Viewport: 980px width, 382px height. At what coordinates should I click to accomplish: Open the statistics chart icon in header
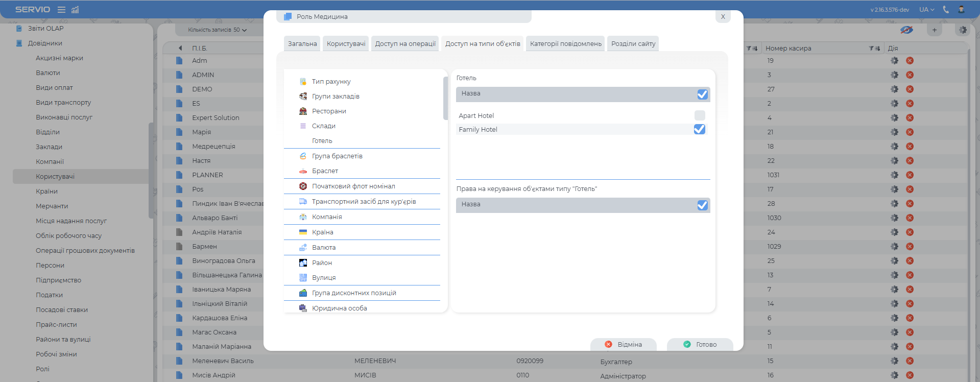pyautogui.click(x=75, y=10)
